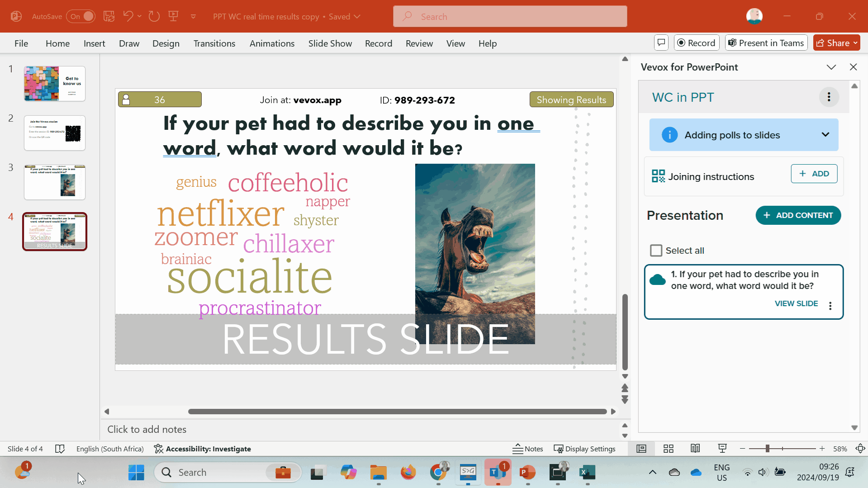Switch to Slide Sorter view icon
Screen dimensions: 868x488
point(669,449)
